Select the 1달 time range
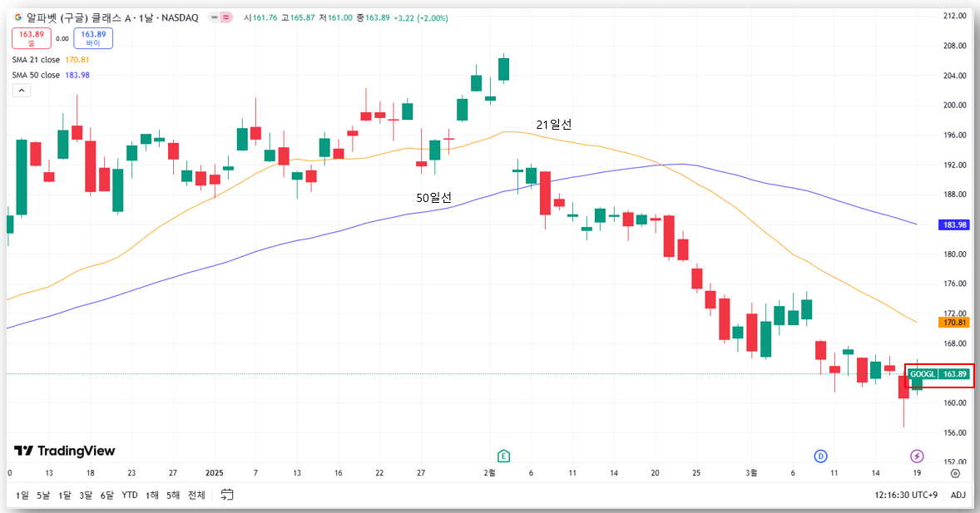Screen dimensions: 980x513 [x=64, y=495]
